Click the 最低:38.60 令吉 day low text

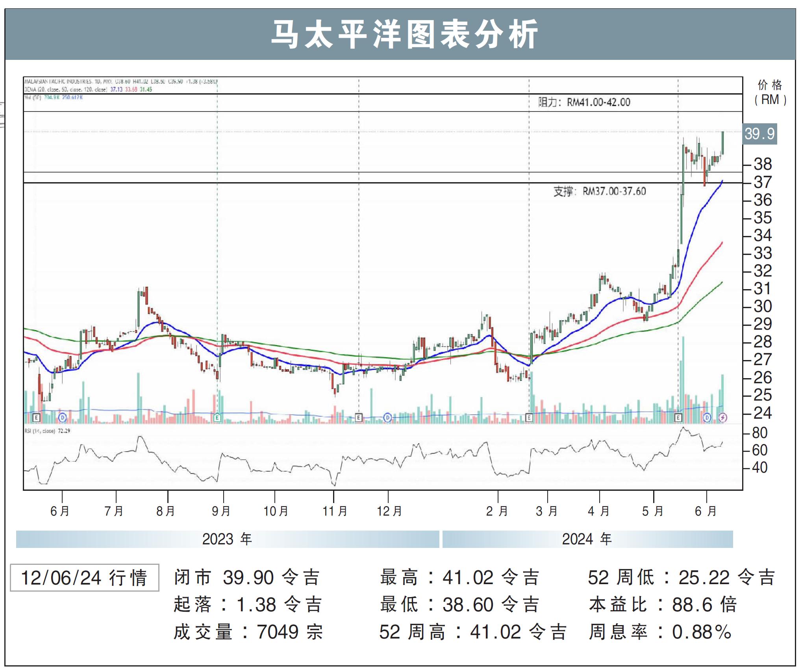pyautogui.click(x=459, y=605)
